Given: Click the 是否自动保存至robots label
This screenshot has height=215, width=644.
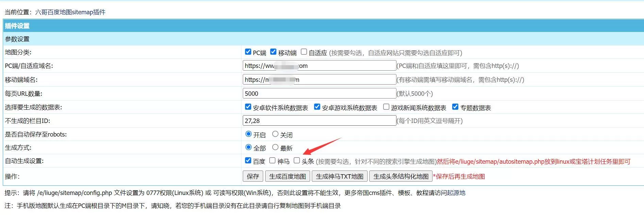Looking at the screenshot, I should [36, 135].
